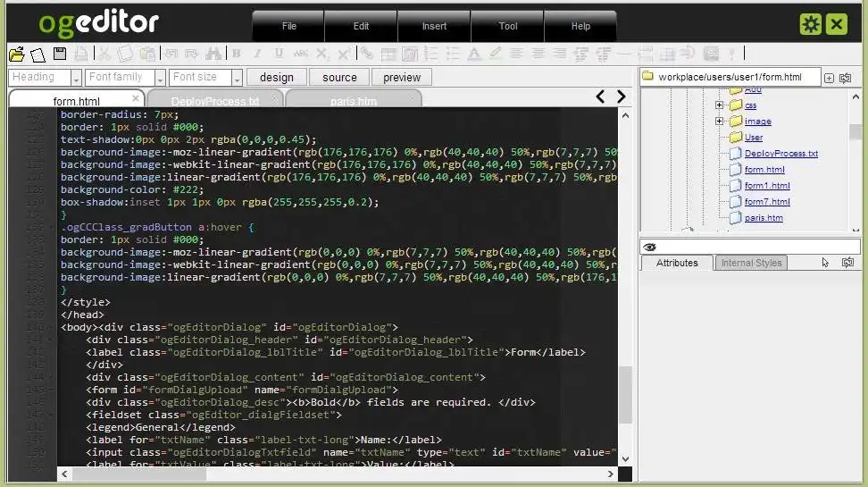868x487 pixels.
Task: Toggle italic formatting
Action: [x=257, y=54]
